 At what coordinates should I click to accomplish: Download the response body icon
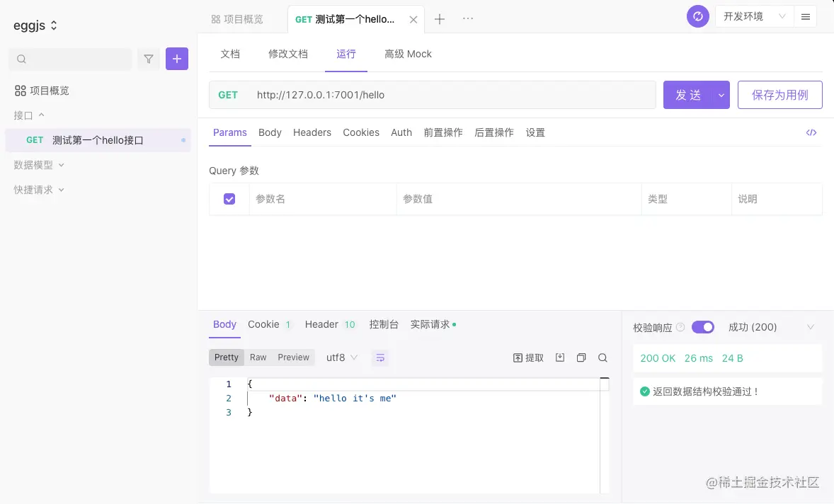[x=560, y=357]
